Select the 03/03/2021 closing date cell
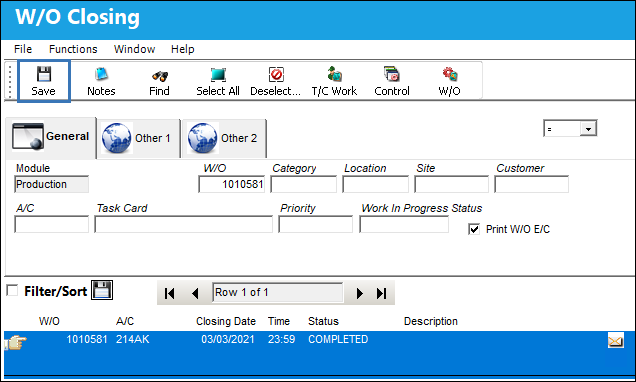This screenshot has height=382, width=636. tap(228, 339)
